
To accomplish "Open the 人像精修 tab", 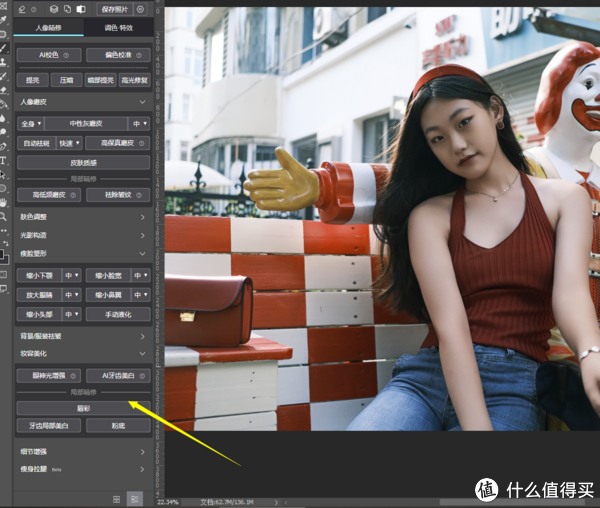I will click(48, 28).
